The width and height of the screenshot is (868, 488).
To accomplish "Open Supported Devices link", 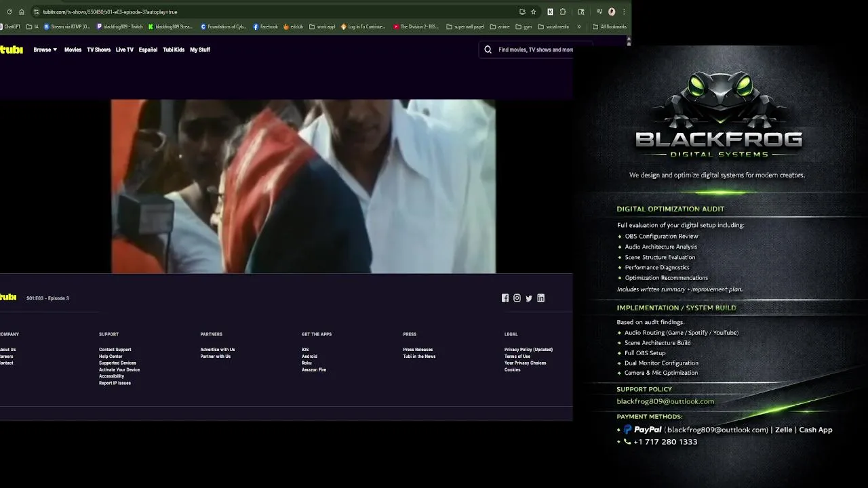I will 117,363.
